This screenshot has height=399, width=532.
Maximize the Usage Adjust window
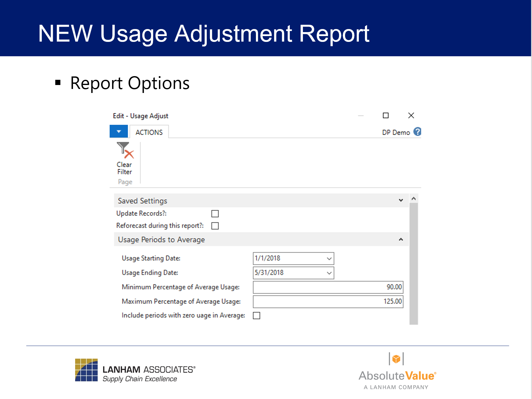(386, 116)
